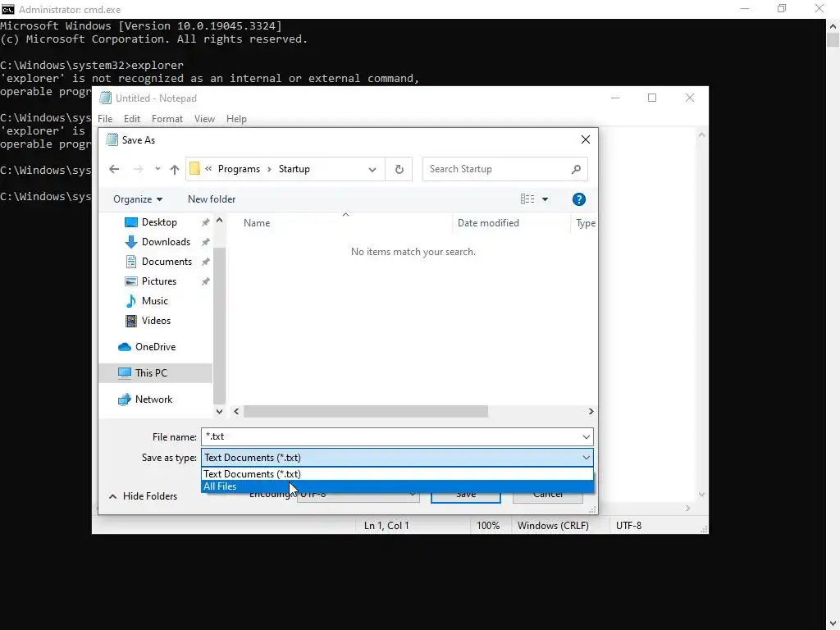Select Desktop in the navigation pane

click(x=159, y=222)
